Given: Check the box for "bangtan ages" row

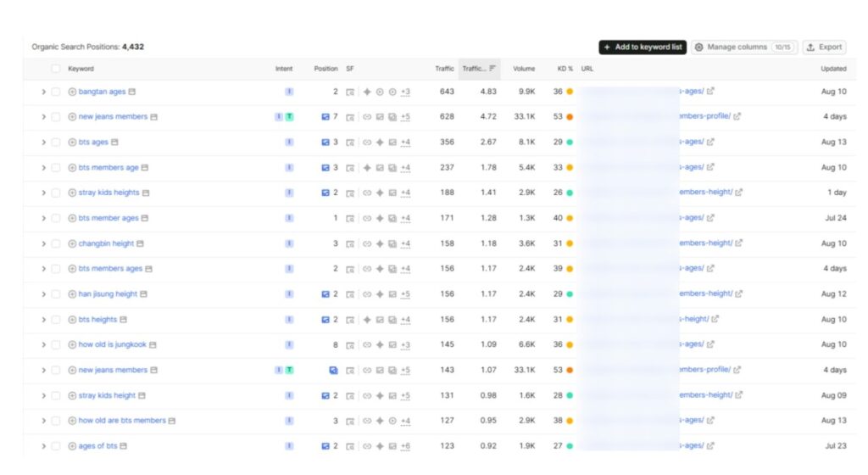Looking at the screenshot, I should (55, 92).
